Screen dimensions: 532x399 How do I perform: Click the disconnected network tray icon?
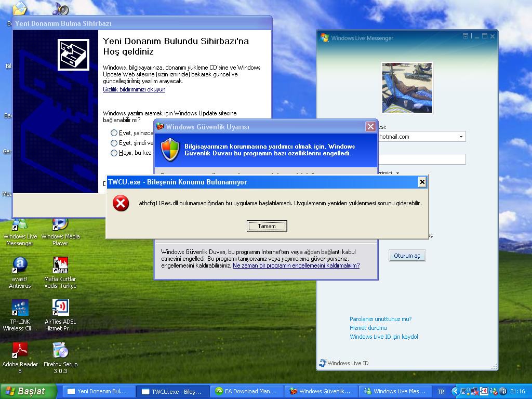pos(475,391)
